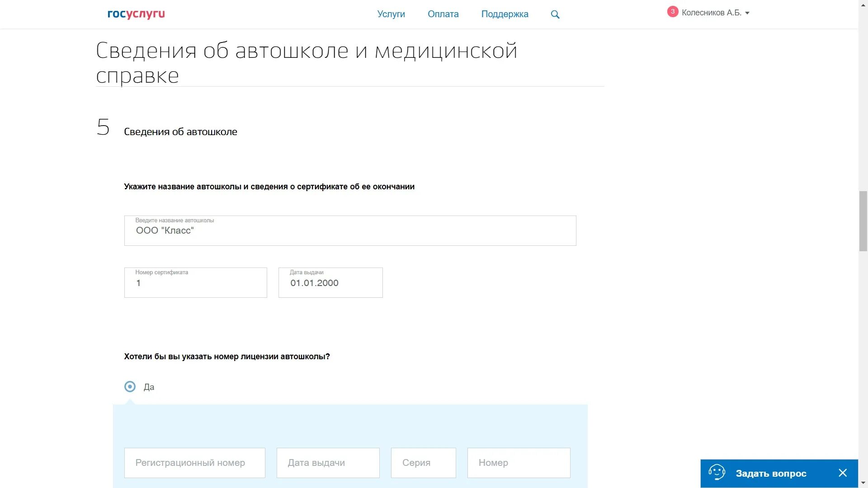Select the Да radio option

[130, 387]
